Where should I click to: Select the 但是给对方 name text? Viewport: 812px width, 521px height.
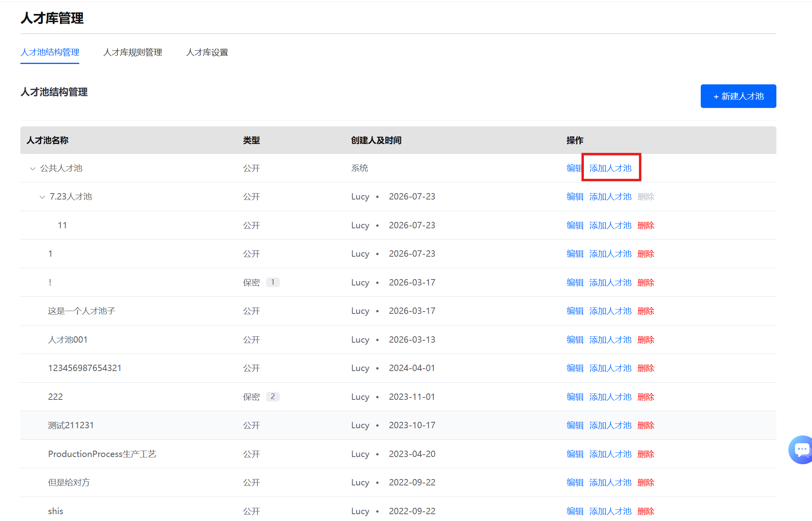tap(69, 483)
